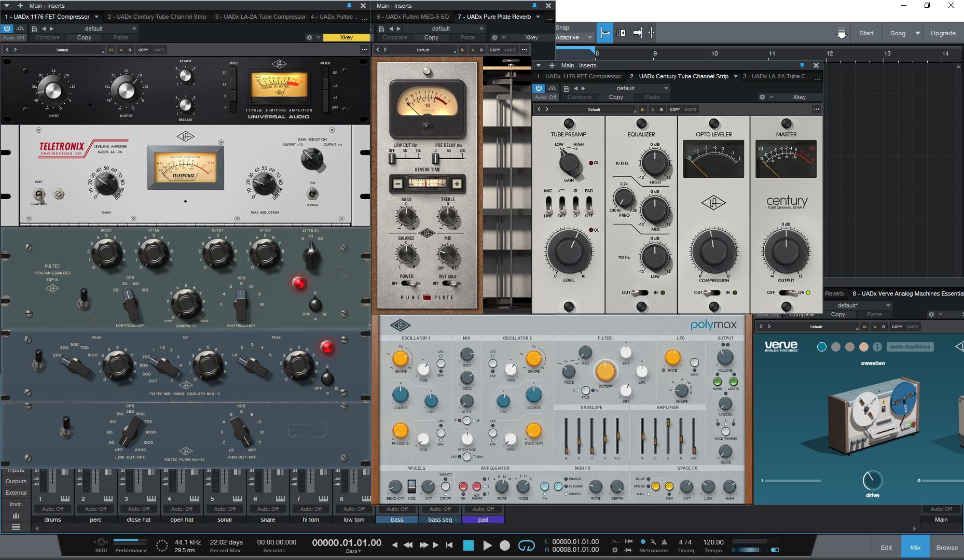This screenshot has width=964, height=560.
Task: Toggle the Loop button in transport bar
Action: (527, 545)
